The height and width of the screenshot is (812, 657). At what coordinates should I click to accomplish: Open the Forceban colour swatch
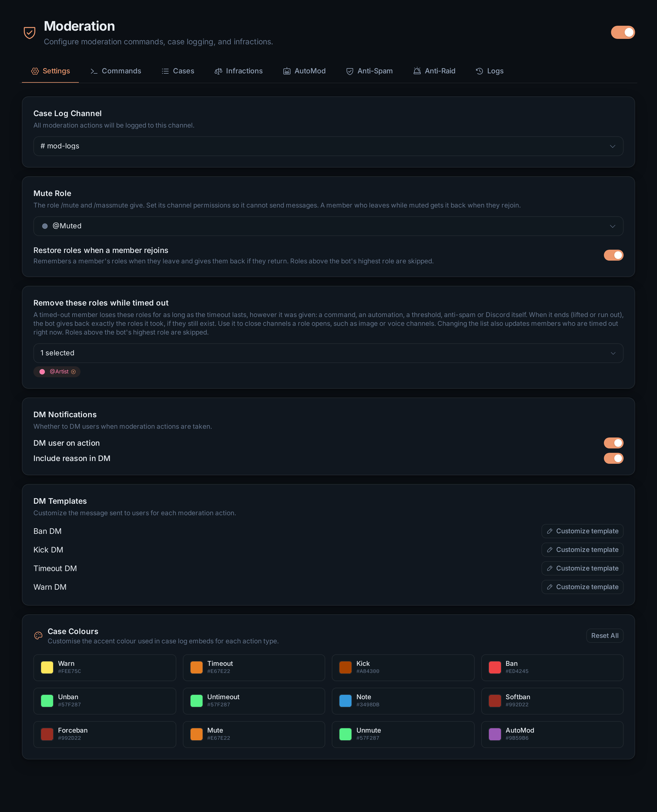(x=47, y=734)
